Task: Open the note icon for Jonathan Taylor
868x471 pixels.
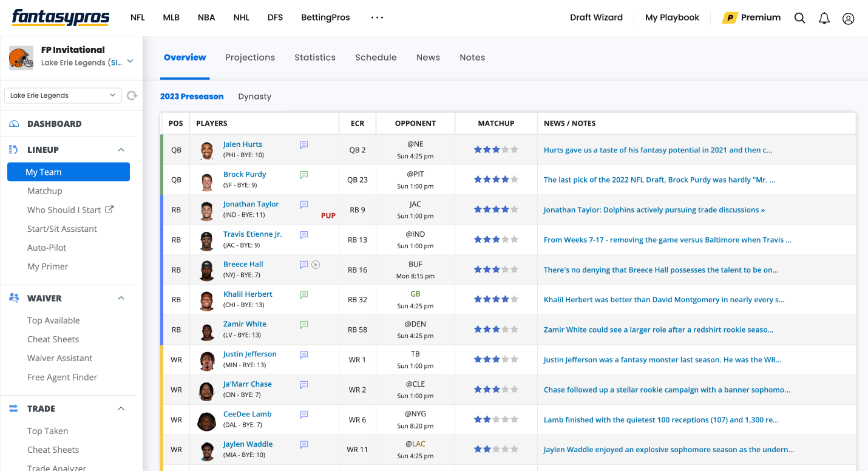Action: click(304, 205)
